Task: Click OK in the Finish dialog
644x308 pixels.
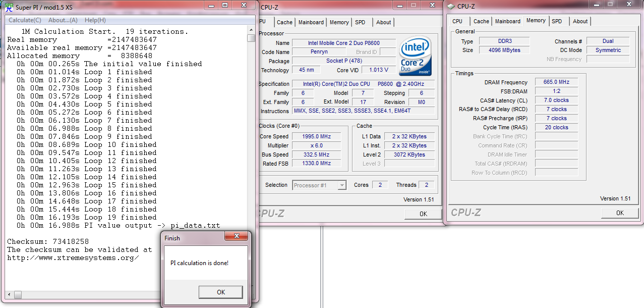Action: [x=221, y=292]
